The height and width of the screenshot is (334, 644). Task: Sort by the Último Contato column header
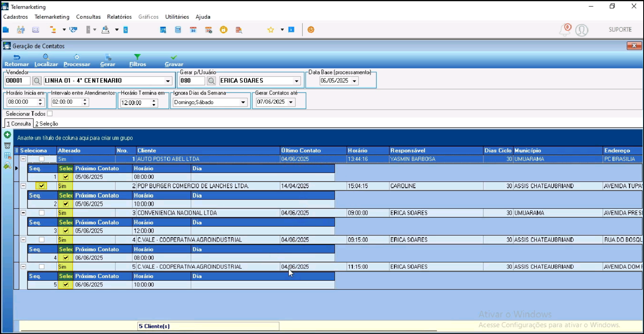(313, 151)
